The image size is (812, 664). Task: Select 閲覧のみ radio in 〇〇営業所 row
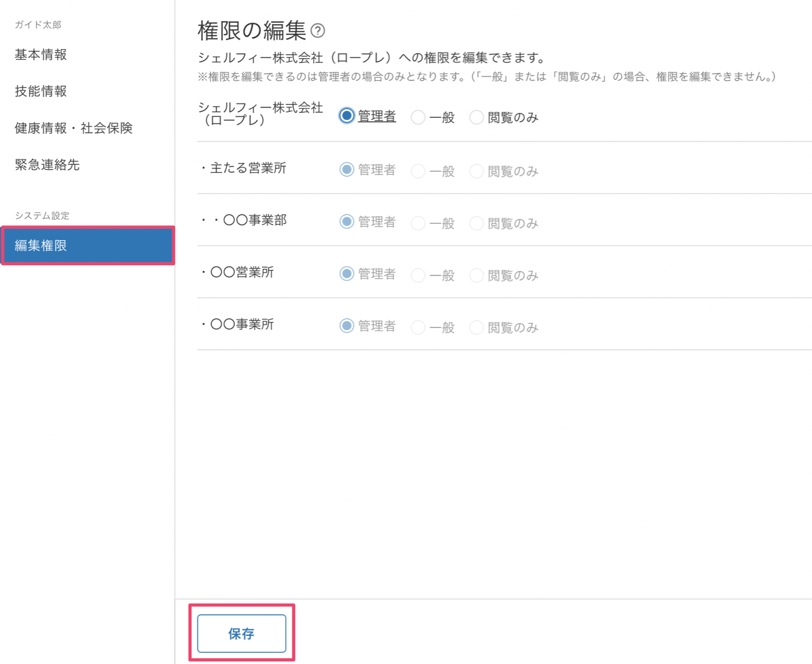point(476,275)
